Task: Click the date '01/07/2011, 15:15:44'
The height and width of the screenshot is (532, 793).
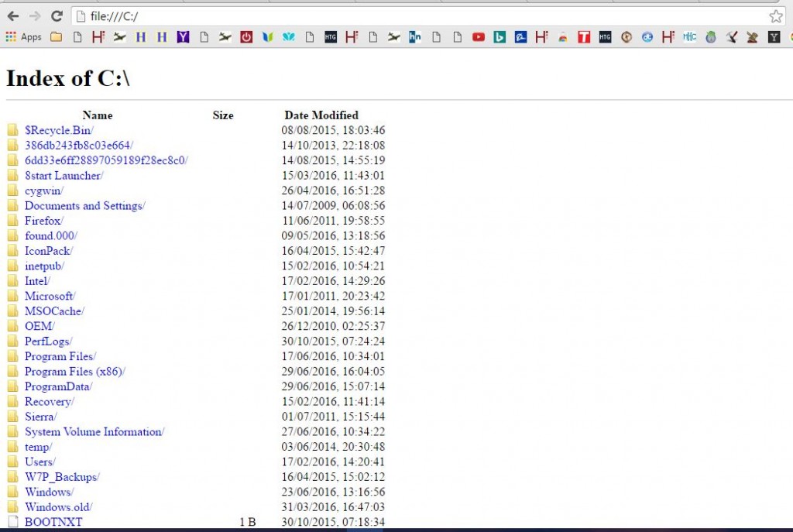Action: [333, 417]
